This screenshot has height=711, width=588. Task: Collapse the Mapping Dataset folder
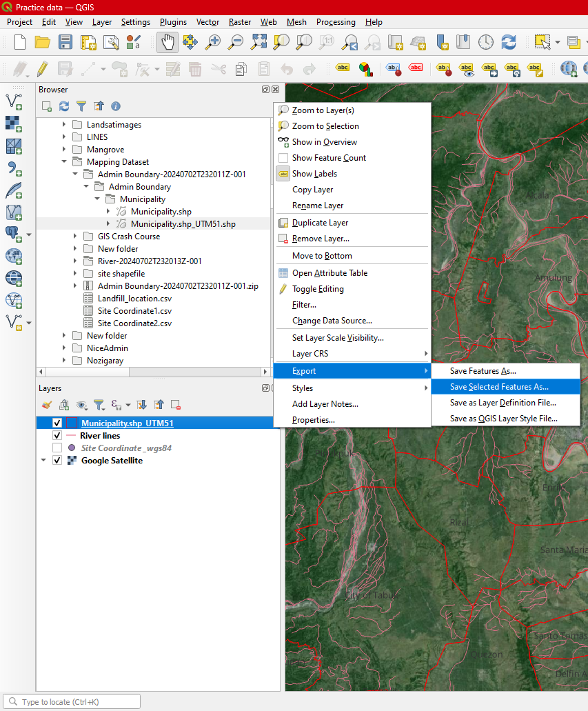[x=64, y=162]
